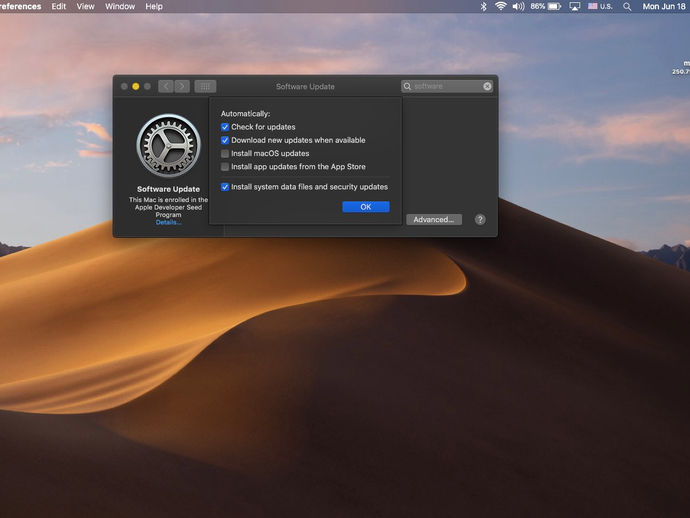690x518 pixels.
Task: Toggle Download new updates when available
Action: 225,140
